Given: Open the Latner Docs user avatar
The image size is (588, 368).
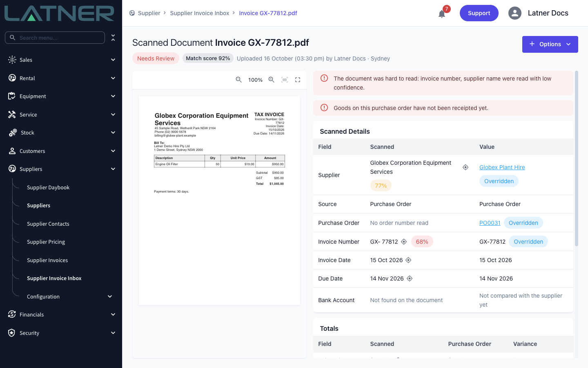Looking at the screenshot, I should (515, 13).
